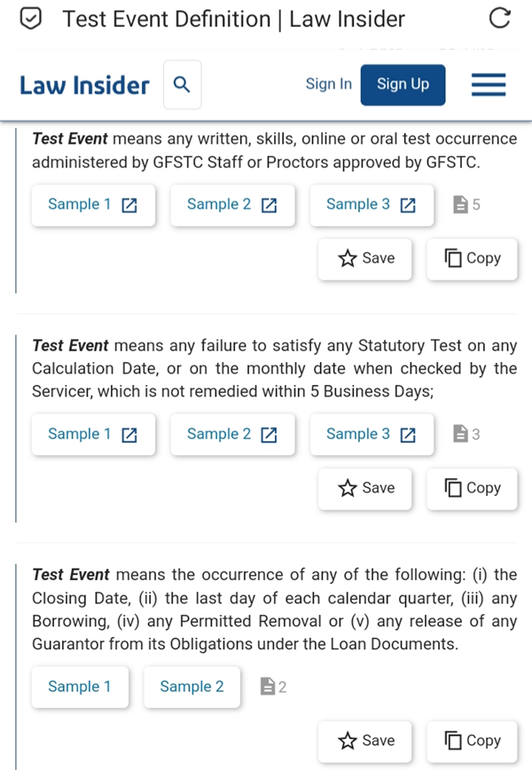Click document count icon showing 2
Image resolution: width=532 pixels, height=770 pixels.
267,687
